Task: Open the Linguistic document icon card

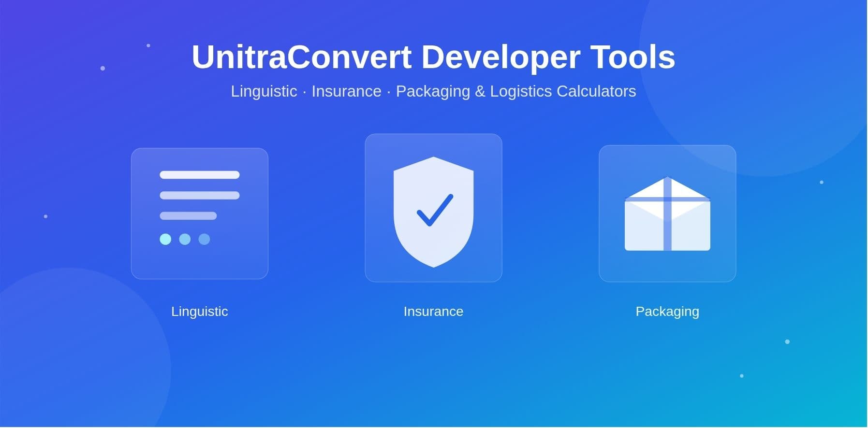Action: pos(200,214)
